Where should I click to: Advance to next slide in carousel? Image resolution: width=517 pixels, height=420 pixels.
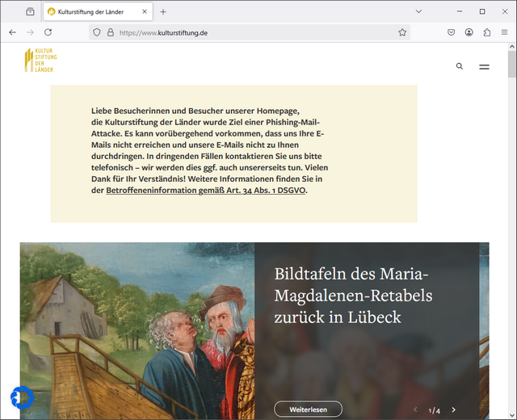pos(453,409)
